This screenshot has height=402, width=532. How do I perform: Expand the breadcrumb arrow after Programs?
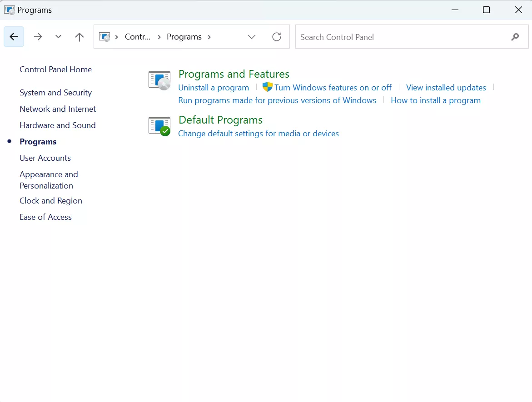click(209, 37)
